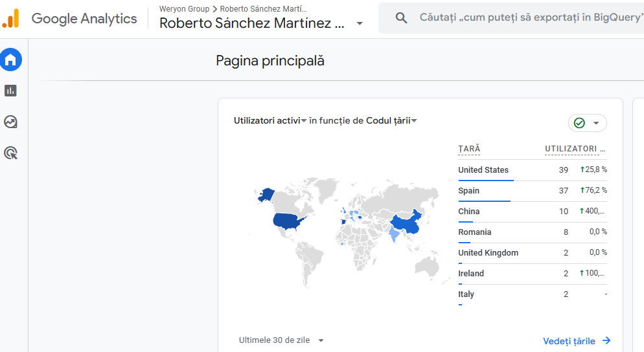Image resolution: width=644 pixels, height=352 pixels.
Task: Expand the Utilizatori activi metric dropdown
Action: tap(304, 120)
